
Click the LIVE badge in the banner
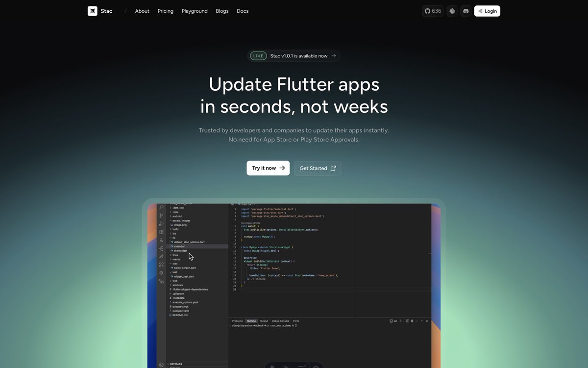258,56
